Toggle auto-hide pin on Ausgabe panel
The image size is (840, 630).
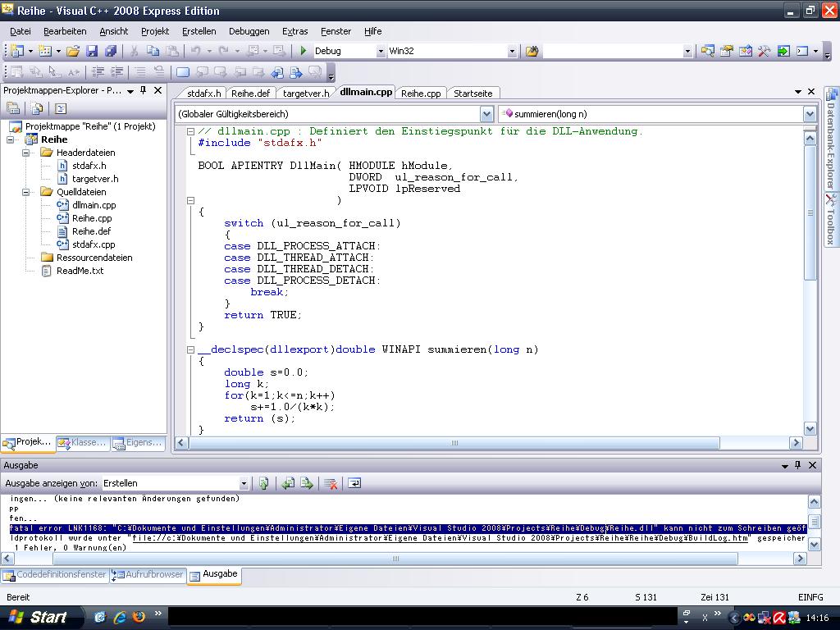797,465
